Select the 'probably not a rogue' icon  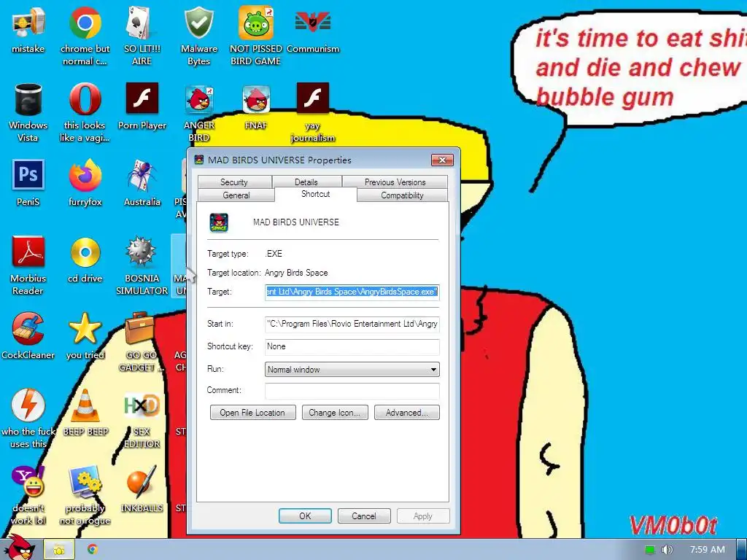point(85,495)
